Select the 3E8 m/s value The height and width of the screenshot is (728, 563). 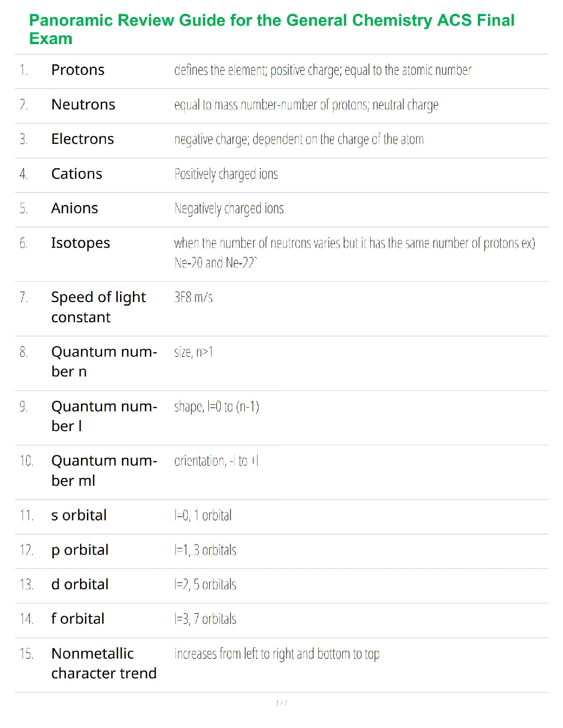pos(193,297)
